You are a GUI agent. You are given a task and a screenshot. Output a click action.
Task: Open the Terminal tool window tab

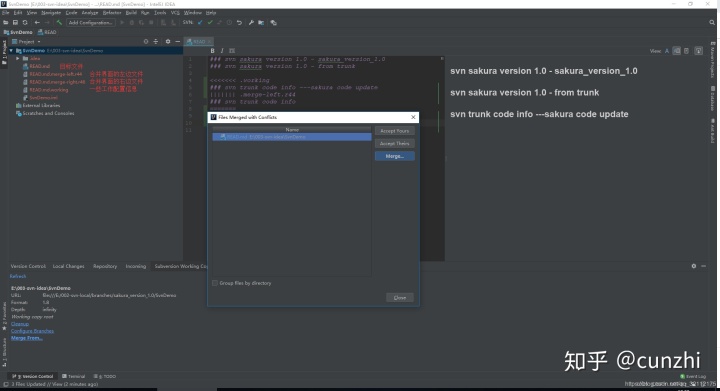[x=73, y=376]
